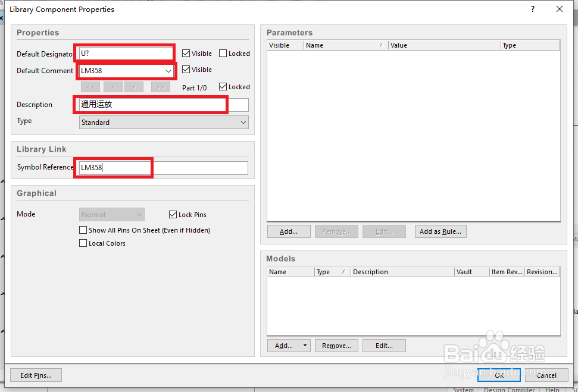Toggle the Visible checkbox for Default Designator

[186, 54]
